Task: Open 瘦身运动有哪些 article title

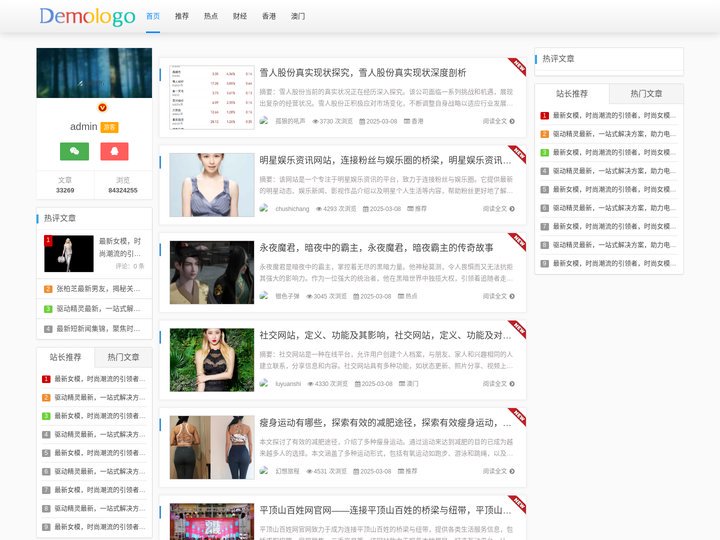Action: (x=385, y=422)
